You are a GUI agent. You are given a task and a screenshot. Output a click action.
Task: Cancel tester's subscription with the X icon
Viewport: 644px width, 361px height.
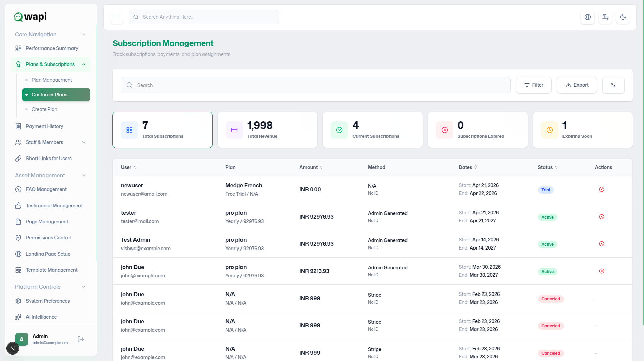[602, 217]
